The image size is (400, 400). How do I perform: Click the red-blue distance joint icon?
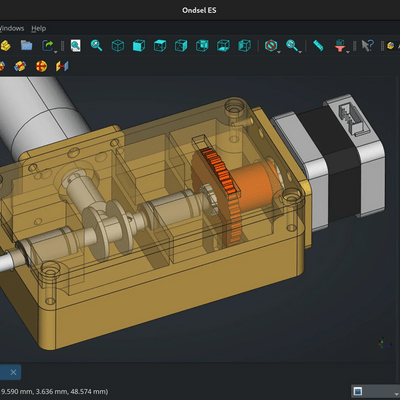pos(62,66)
